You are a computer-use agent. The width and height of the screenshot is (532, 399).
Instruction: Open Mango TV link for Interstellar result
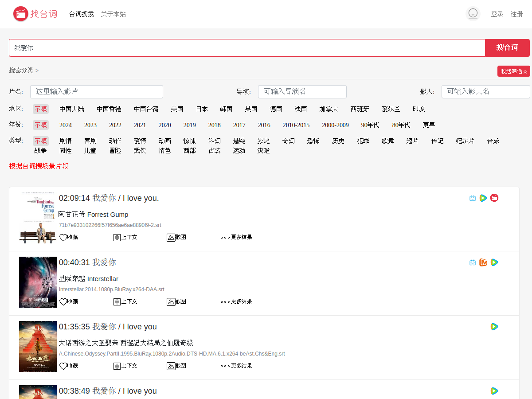tap(483, 262)
